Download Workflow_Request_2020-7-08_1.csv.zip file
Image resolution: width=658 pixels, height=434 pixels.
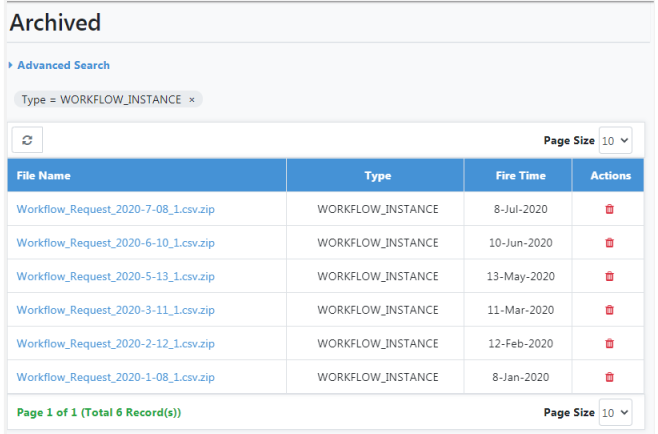coord(116,209)
